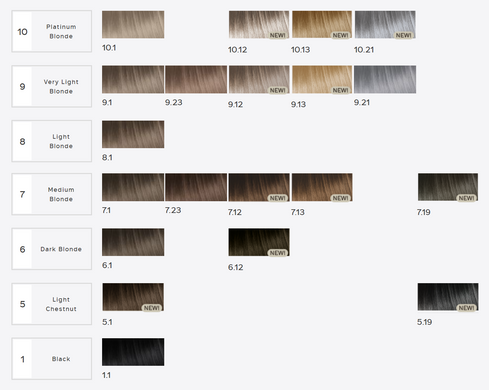Click the "9.21" shade label

pyautogui.click(x=362, y=102)
